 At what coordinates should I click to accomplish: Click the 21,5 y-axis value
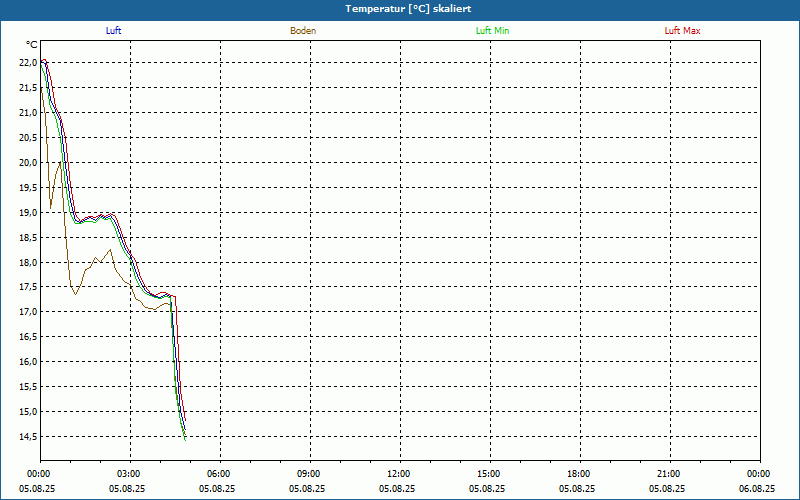[x=28, y=88]
